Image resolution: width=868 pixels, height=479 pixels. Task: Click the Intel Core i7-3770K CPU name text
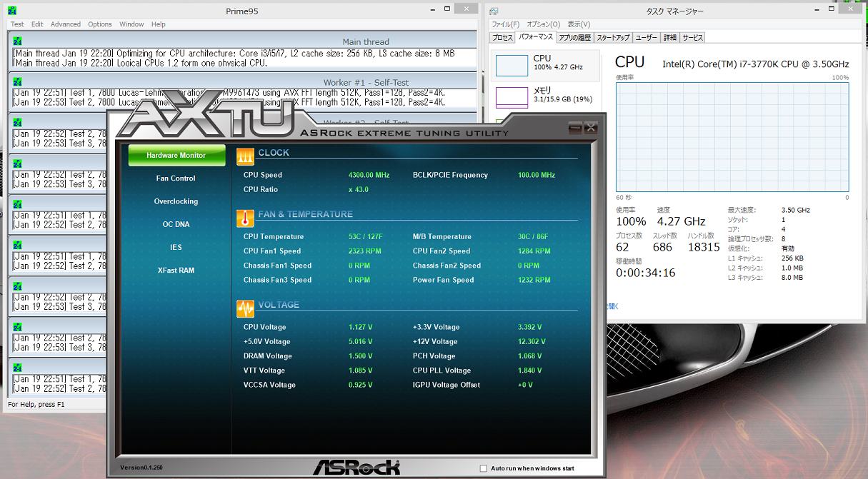(755, 64)
